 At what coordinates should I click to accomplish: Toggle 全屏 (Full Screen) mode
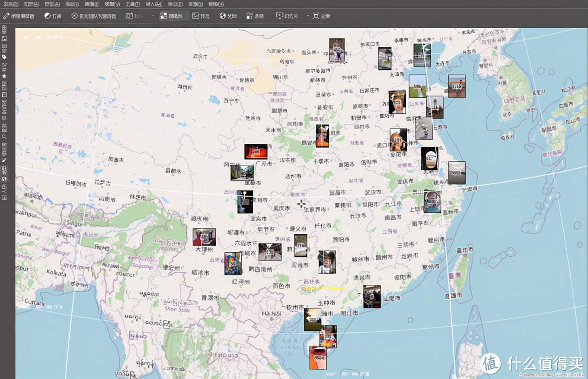pyautogui.click(x=321, y=16)
